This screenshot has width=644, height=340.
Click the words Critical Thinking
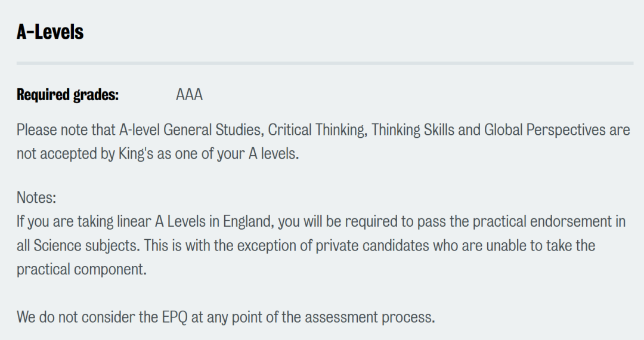coord(317,130)
